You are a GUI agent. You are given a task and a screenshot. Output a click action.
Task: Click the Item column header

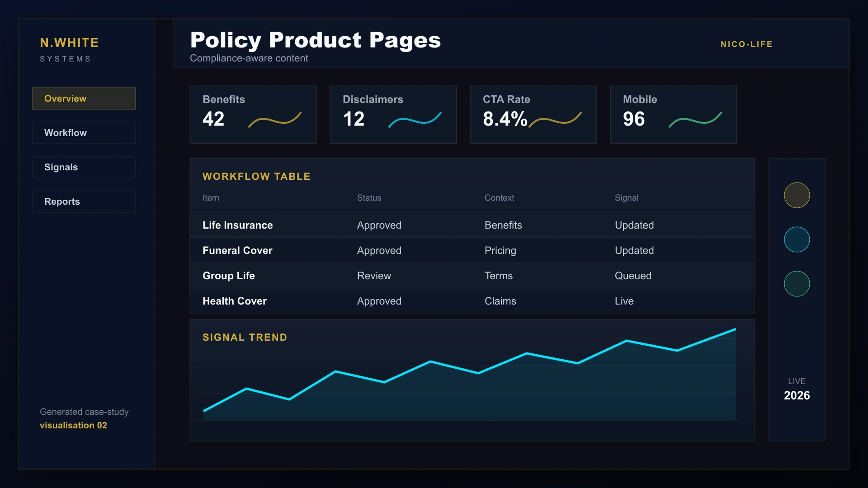(x=211, y=198)
